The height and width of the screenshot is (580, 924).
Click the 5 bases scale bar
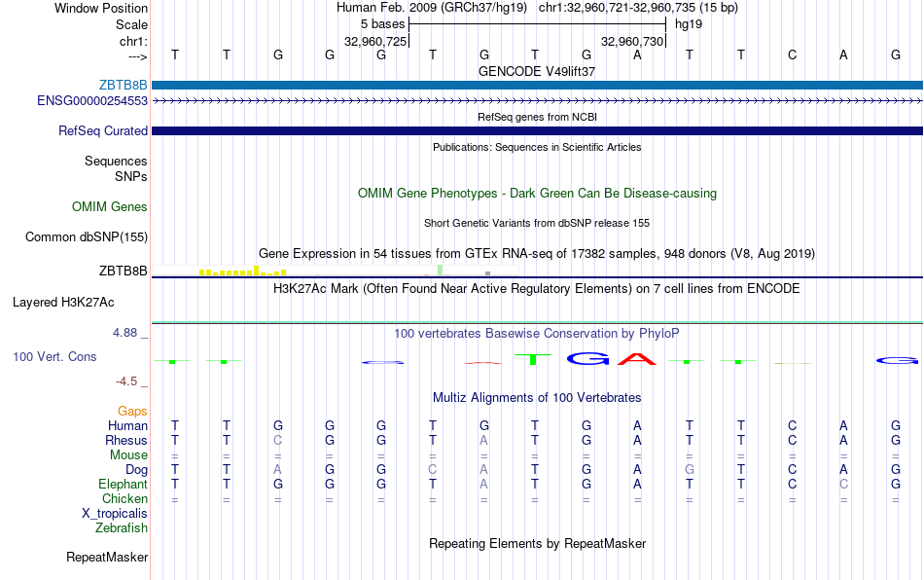(x=537, y=24)
